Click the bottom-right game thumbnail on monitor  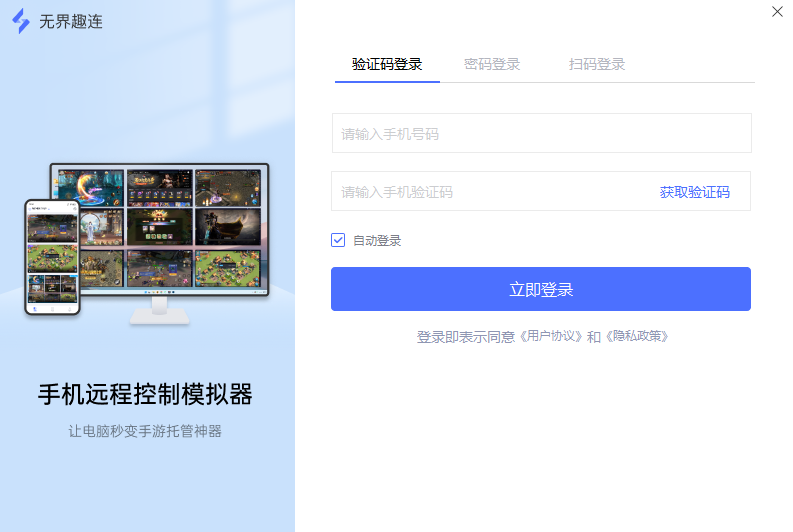coord(227,266)
